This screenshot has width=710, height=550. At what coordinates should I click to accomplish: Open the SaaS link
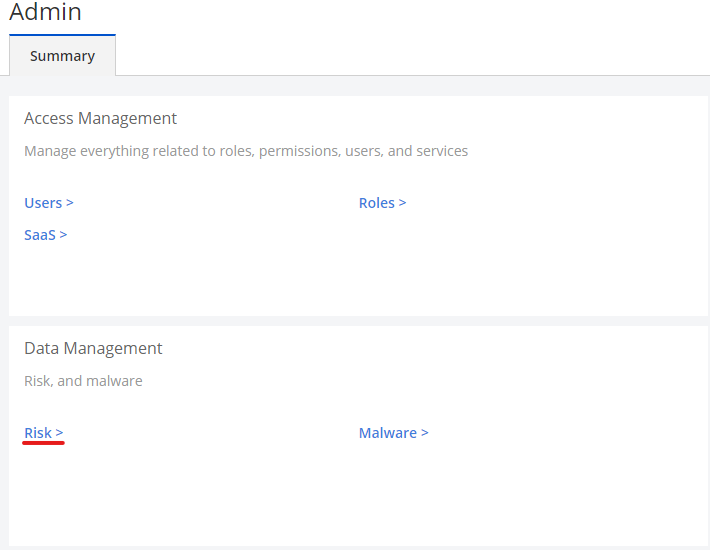(40, 235)
